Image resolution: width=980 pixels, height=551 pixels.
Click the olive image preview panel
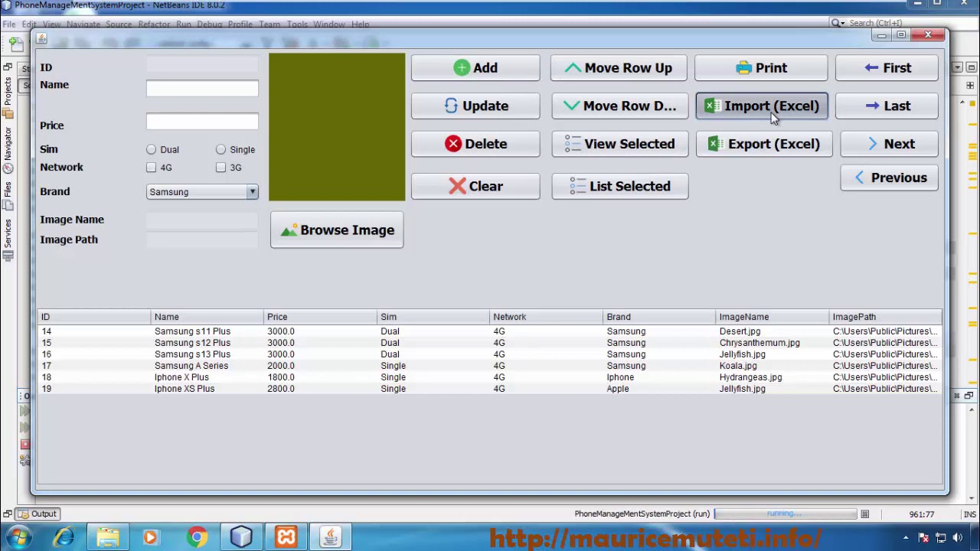[x=337, y=127]
